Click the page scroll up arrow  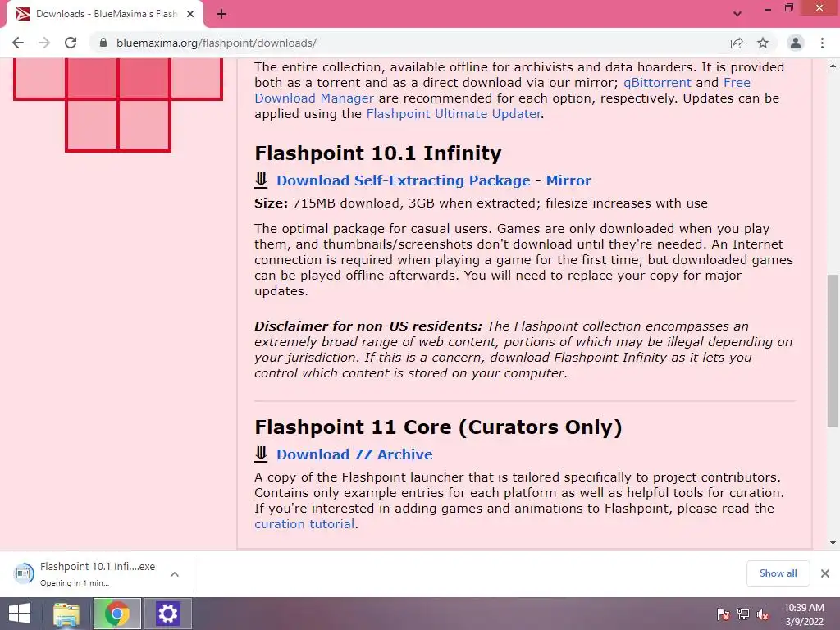833,66
